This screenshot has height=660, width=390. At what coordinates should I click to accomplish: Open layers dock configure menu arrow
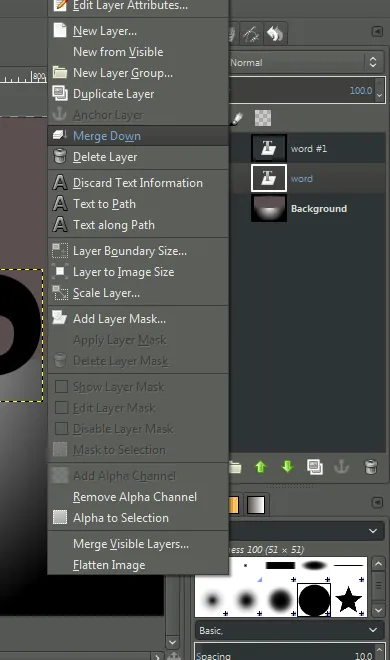tap(377, 32)
